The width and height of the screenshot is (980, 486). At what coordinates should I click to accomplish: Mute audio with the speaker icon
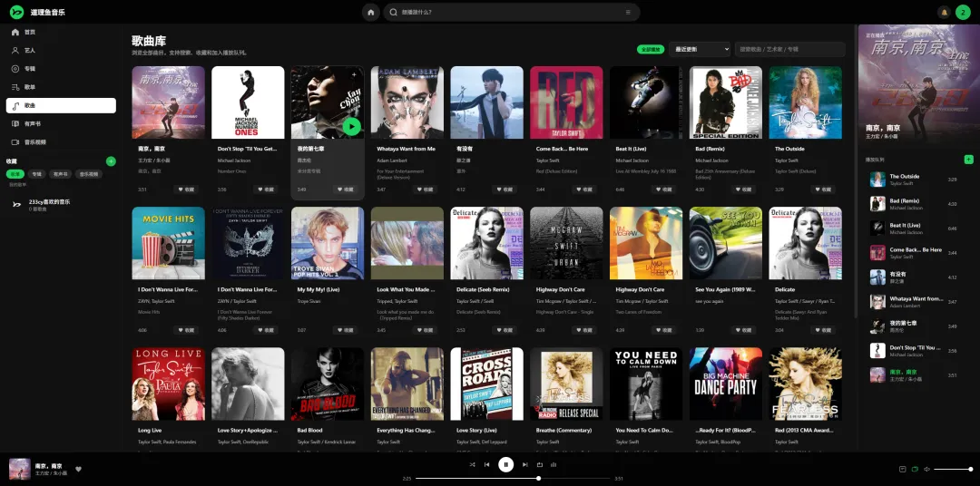(x=926, y=469)
